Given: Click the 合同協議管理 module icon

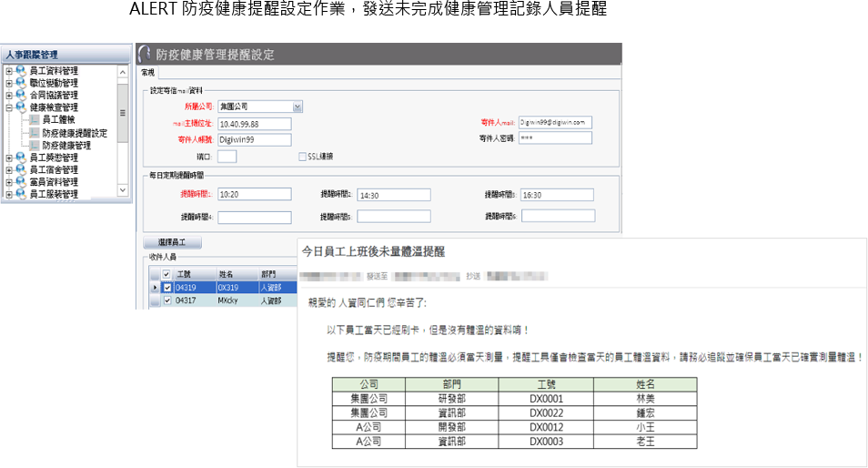Looking at the screenshot, I should point(20,96).
